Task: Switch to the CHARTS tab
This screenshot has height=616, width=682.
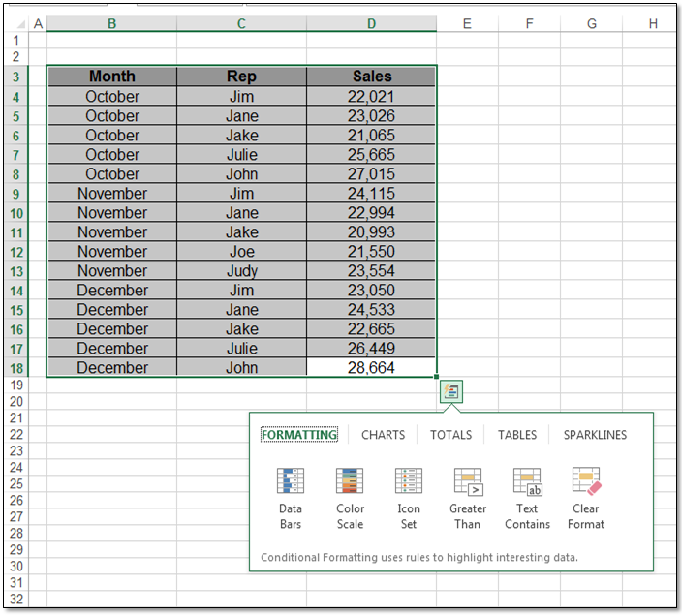Action: 384,435
